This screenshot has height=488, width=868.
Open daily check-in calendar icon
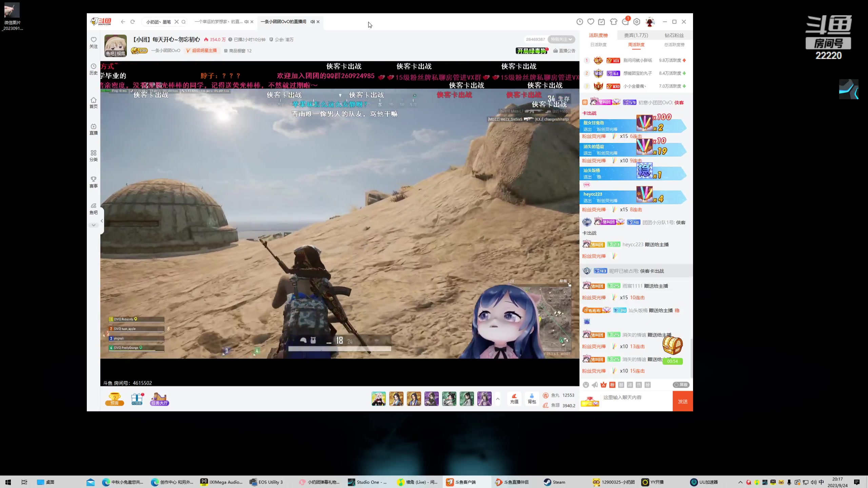pos(601,22)
